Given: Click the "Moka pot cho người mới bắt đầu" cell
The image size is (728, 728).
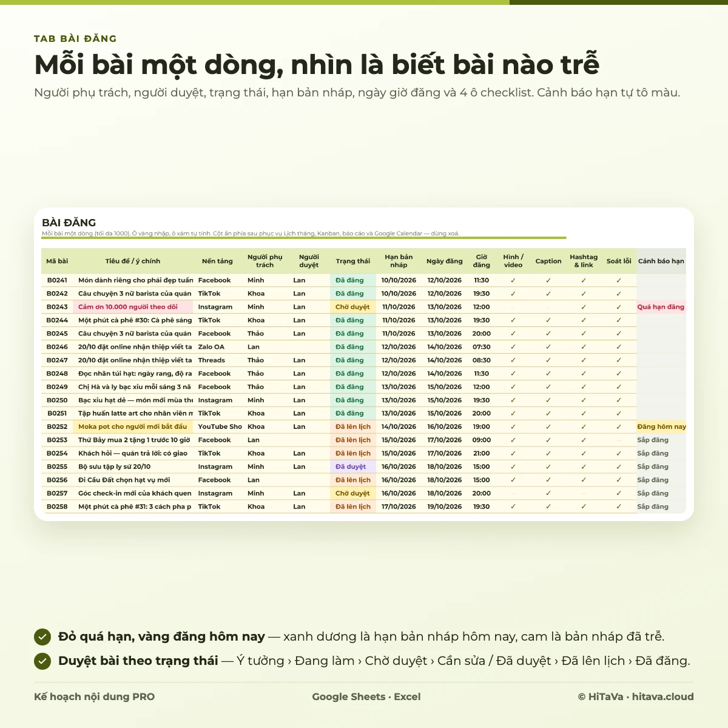Looking at the screenshot, I should (133, 427).
